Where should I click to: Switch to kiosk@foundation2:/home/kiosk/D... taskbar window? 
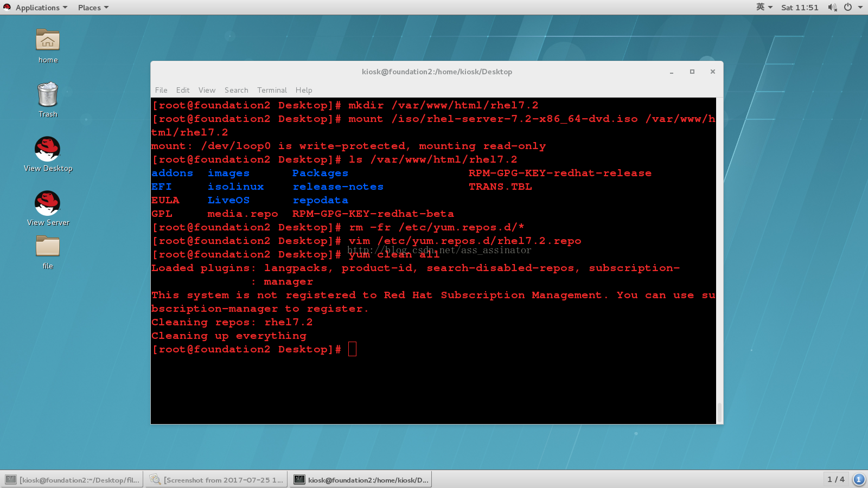[361, 479]
